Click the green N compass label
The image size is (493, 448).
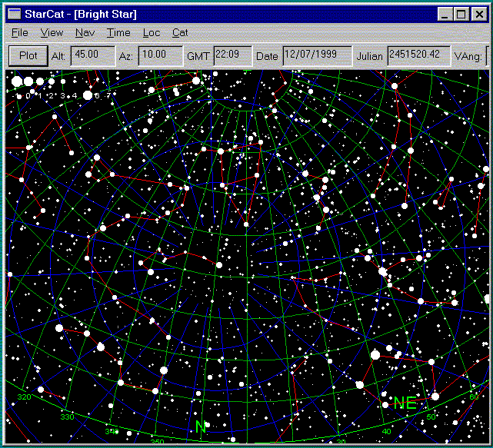[x=200, y=426]
